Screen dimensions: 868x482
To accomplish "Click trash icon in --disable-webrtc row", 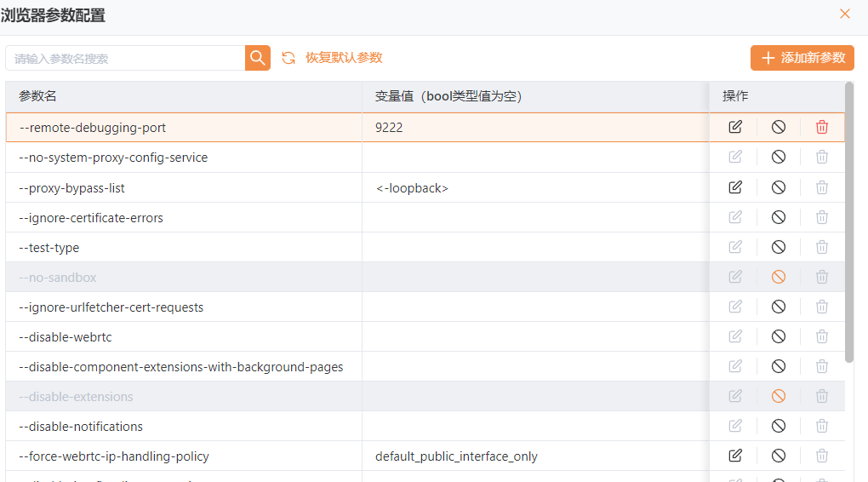I will click(x=822, y=336).
